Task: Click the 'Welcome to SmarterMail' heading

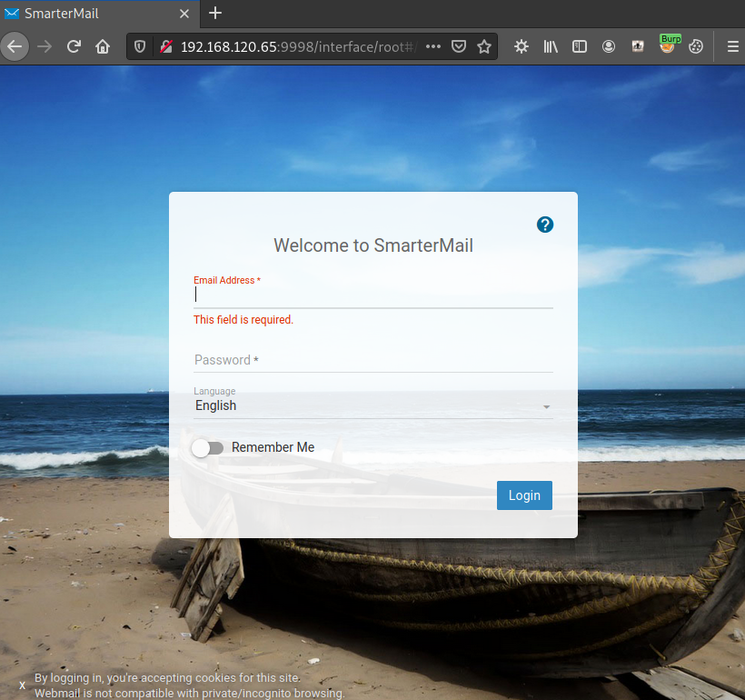Action: click(x=373, y=245)
